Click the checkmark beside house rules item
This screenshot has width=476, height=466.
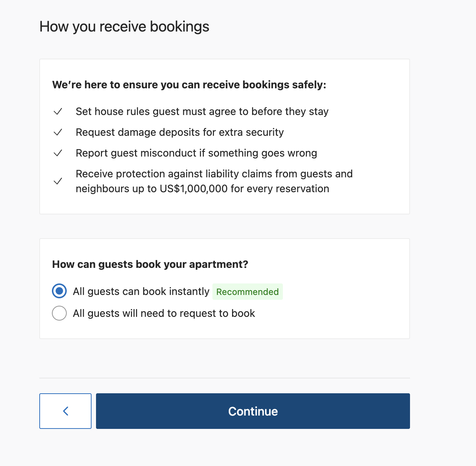pyautogui.click(x=58, y=112)
